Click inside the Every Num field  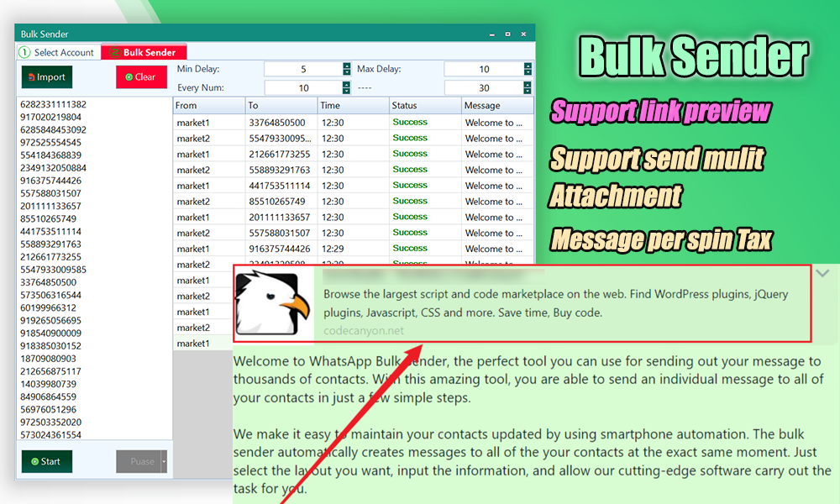[304, 87]
